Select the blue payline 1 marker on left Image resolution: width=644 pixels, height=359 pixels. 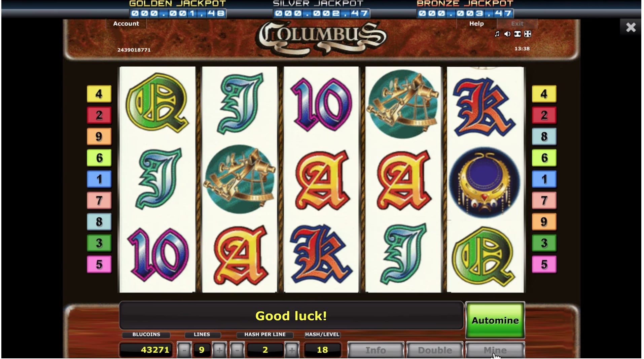[99, 179]
